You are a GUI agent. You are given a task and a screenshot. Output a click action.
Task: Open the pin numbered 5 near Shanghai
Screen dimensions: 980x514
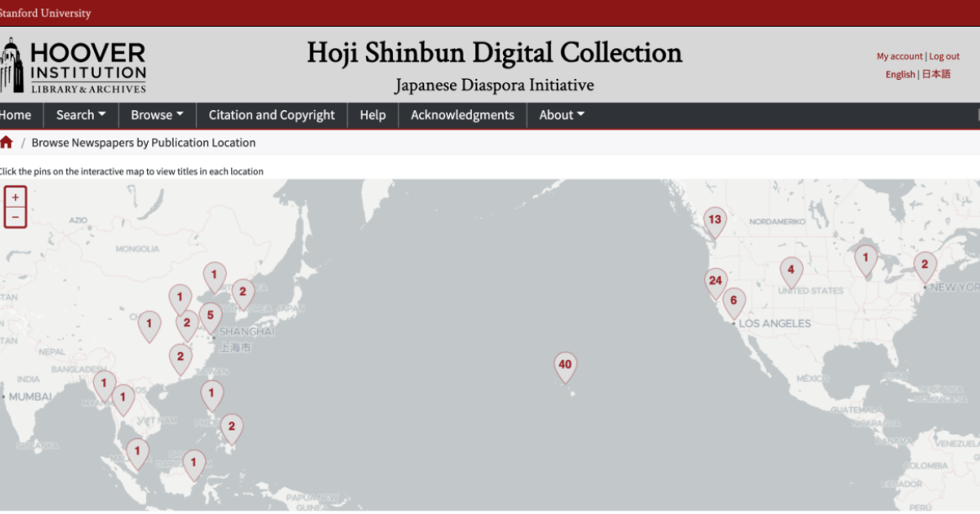click(210, 318)
